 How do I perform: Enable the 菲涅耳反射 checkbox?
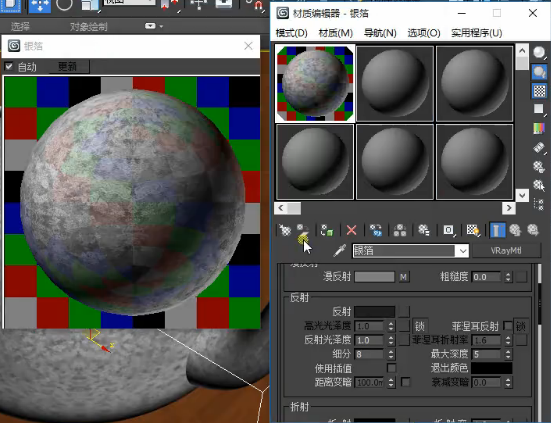507,326
